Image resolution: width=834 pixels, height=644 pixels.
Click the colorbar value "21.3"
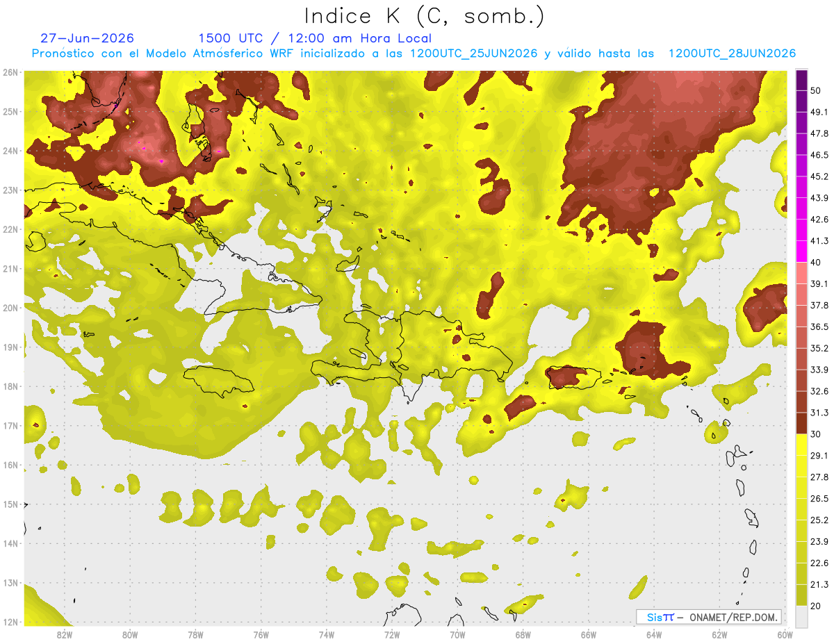click(x=819, y=584)
